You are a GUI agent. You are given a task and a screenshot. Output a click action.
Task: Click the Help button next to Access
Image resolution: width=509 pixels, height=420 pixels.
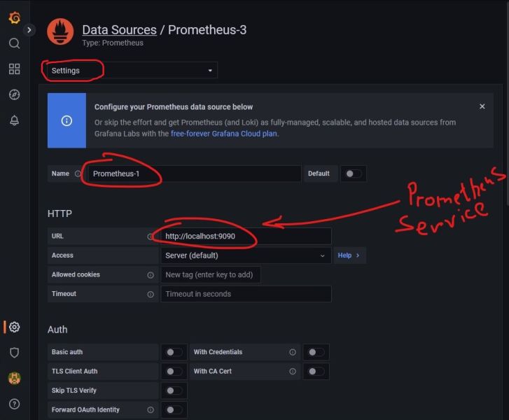point(349,255)
